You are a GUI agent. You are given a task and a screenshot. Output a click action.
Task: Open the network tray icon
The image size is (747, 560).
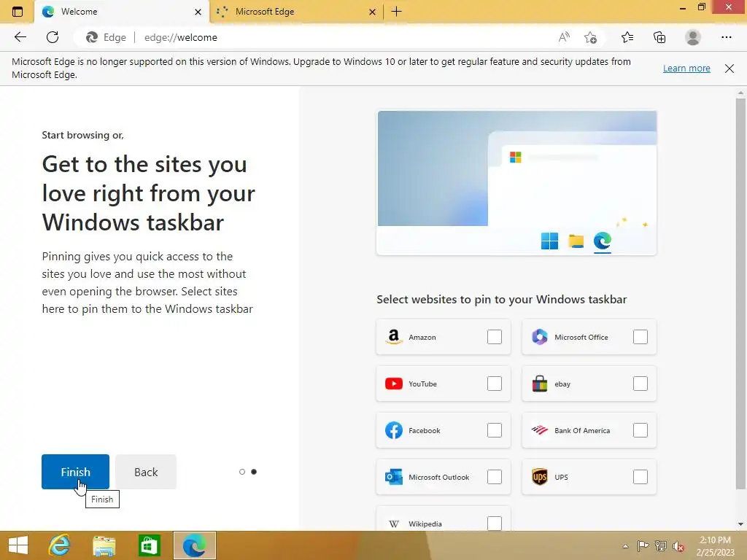tap(660, 545)
